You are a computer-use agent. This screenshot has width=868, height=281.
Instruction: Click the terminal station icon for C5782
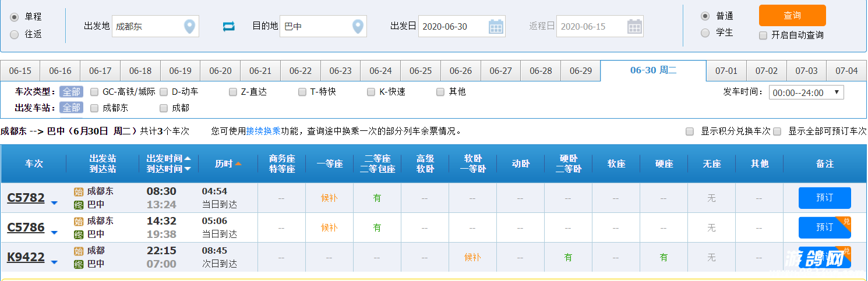pyautogui.click(x=79, y=205)
